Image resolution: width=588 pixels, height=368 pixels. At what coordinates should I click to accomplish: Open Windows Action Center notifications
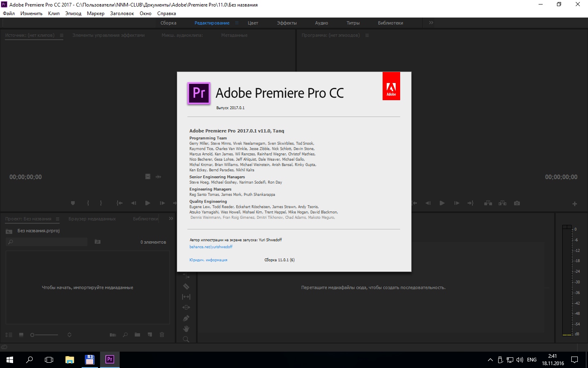click(x=575, y=360)
